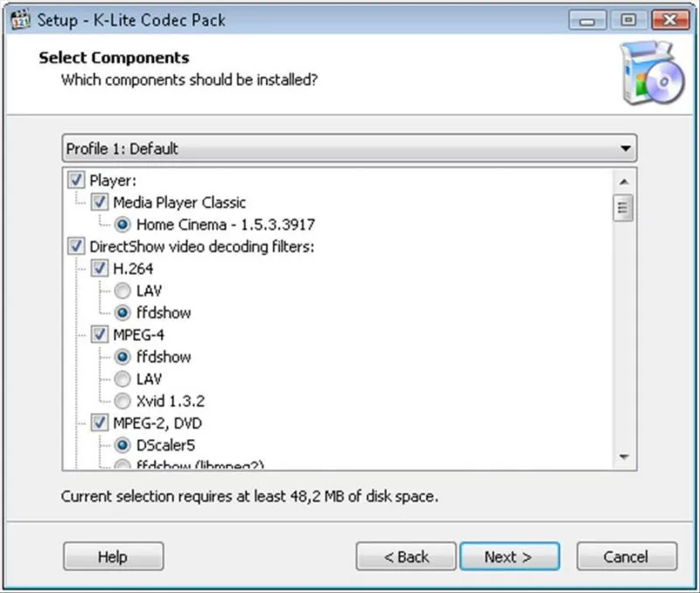Click the 'Media Player Classic' label
Screen dimensions: 700x593
(179, 203)
